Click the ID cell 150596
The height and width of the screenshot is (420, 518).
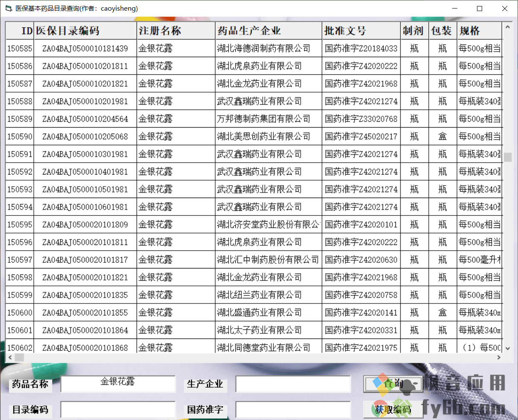tap(20, 242)
